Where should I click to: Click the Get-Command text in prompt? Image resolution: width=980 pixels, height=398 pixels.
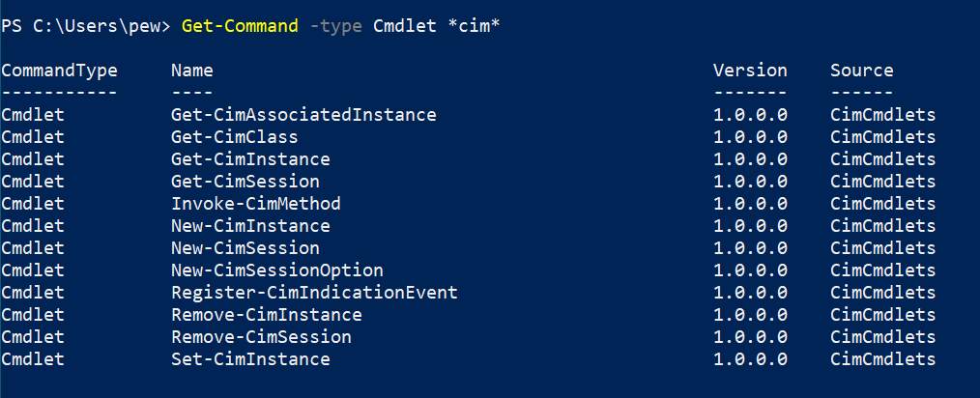[x=240, y=26]
